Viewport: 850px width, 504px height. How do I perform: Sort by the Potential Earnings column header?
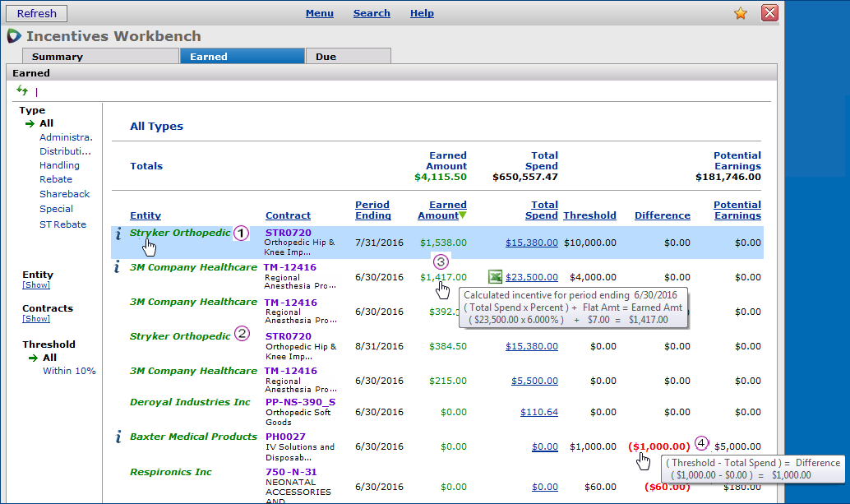[737, 210]
